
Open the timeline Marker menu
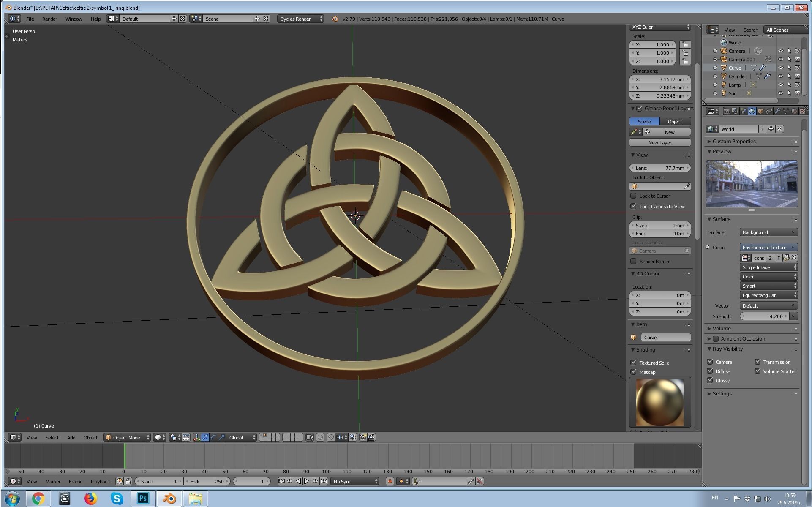tap(53, 481)
